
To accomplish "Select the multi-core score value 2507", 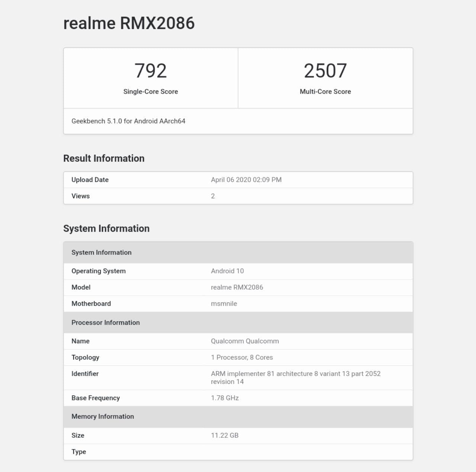I will coord(325,71).
